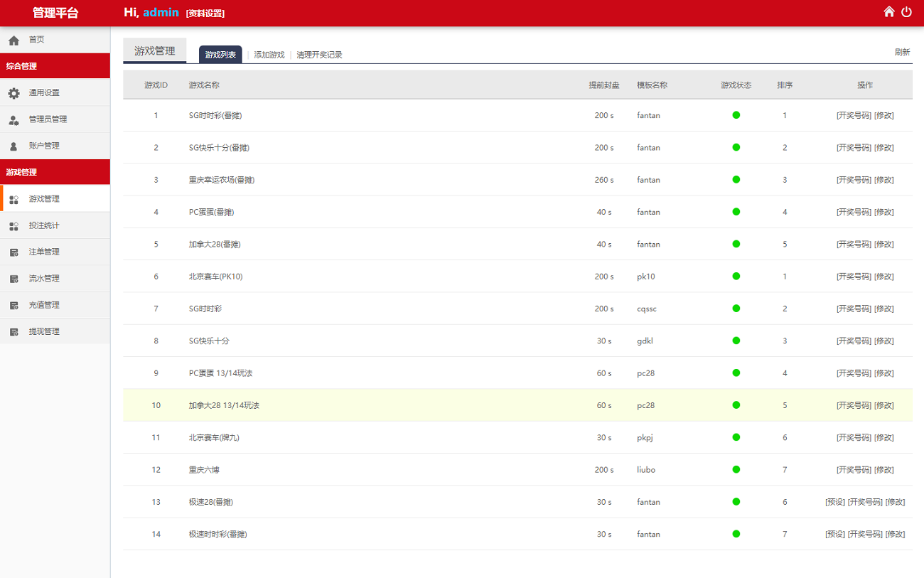924x578 pixels.
Task: Click the 账户管理 user icon
Action: point(14,146)
